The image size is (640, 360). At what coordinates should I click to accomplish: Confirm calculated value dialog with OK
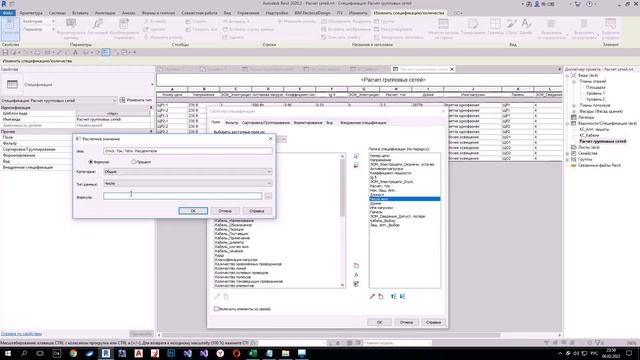click(193, 211)
